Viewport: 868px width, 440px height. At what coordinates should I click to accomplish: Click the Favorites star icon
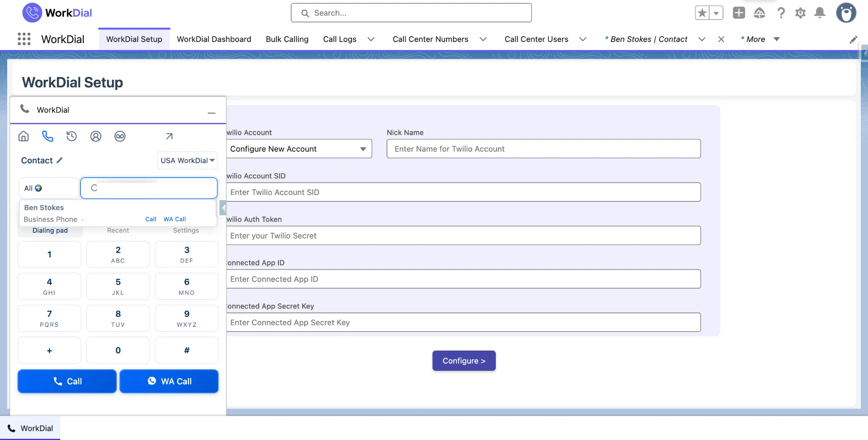point(702,13)
